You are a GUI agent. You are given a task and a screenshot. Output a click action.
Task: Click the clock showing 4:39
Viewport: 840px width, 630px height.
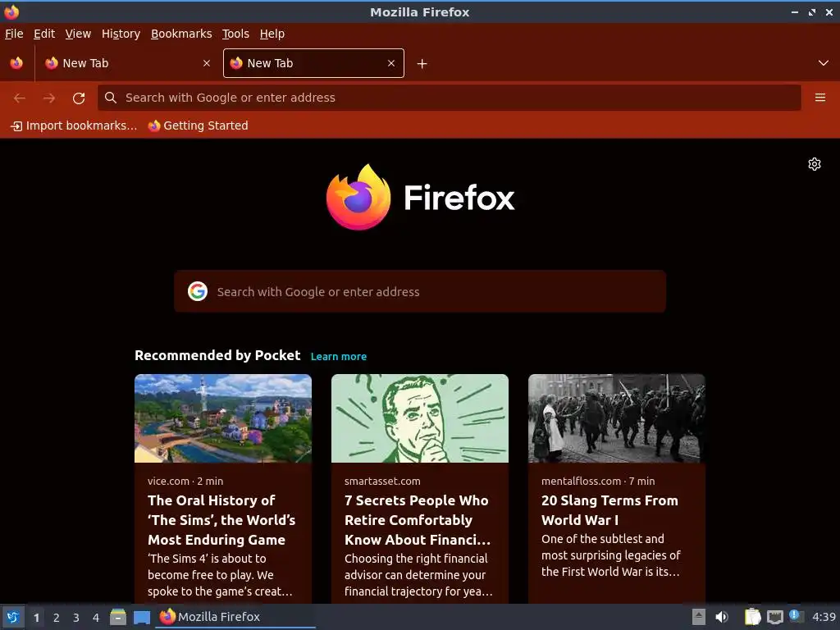[x=824, y=617]
